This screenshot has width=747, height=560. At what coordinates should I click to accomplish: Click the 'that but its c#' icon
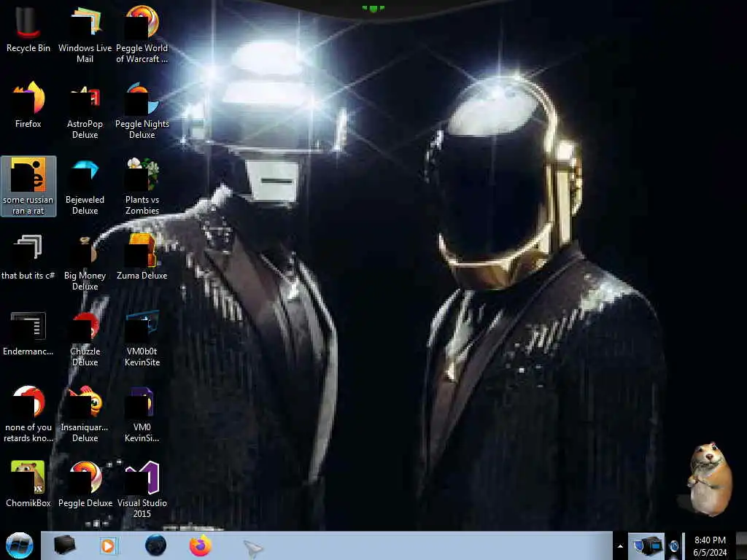point(28,257)
